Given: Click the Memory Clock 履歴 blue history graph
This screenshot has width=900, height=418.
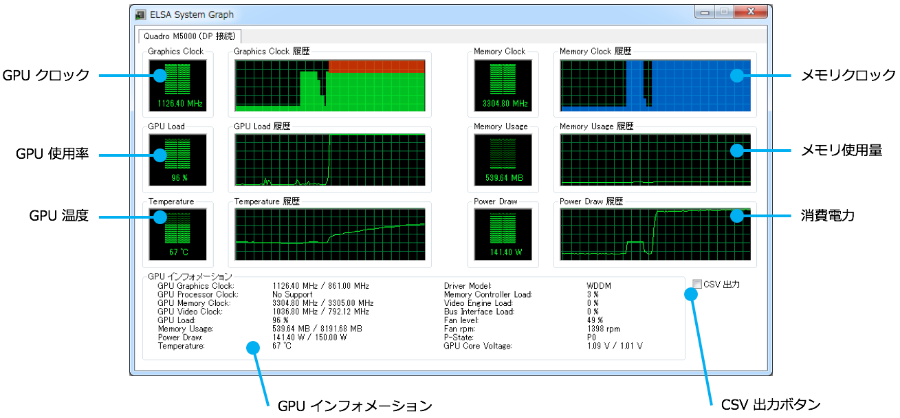Looking at the screenshot, I should point(655,85).
